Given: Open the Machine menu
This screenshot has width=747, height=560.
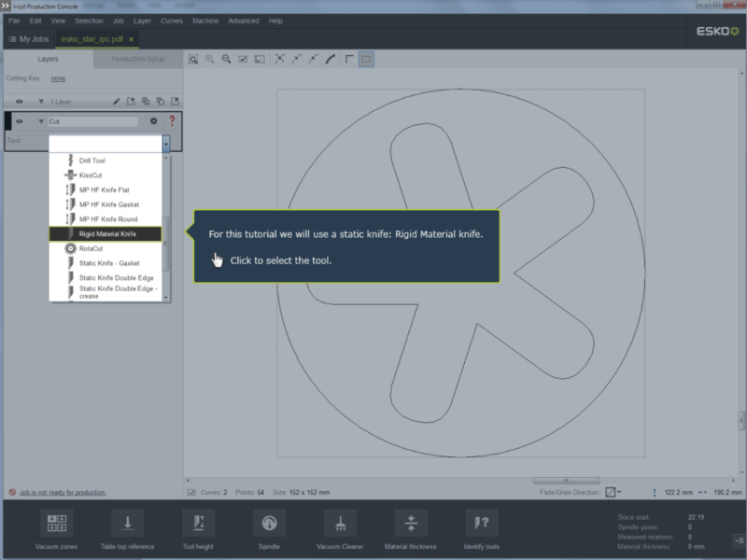Looking at the screenshot, I should pos(205,21).
